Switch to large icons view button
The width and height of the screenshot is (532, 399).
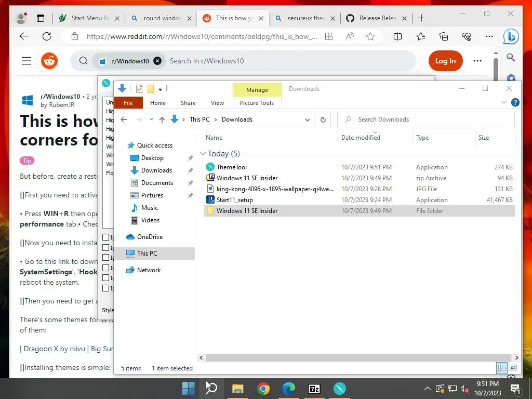click(x=513, y=368)
